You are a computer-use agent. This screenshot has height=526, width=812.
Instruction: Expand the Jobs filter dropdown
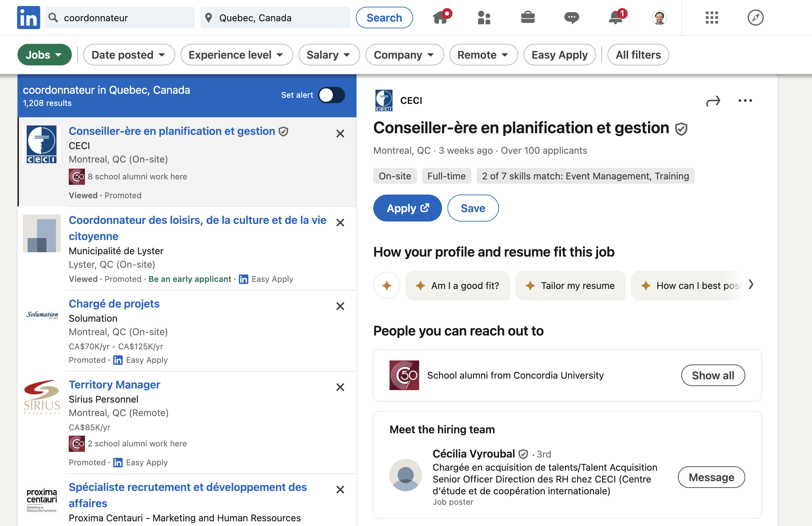click(x=44, y=55)
